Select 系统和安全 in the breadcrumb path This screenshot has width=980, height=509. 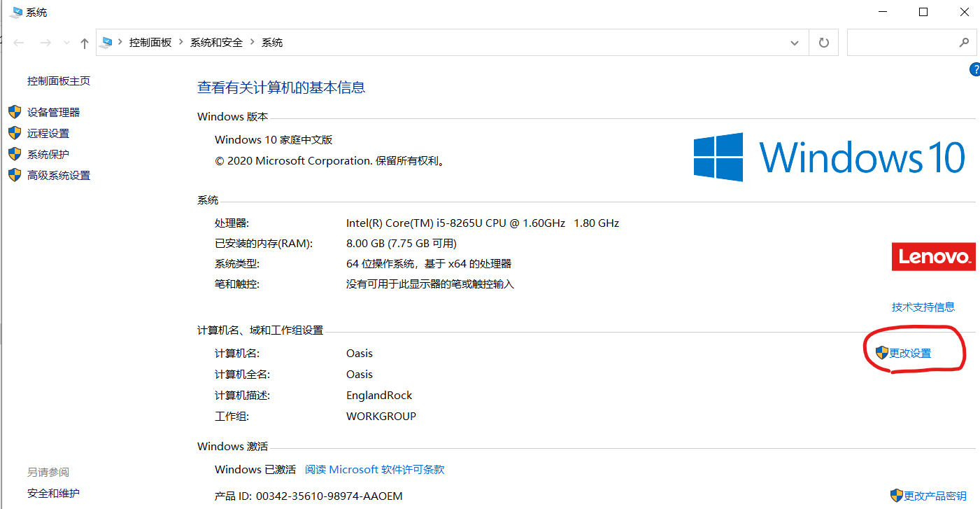[x=216, y=42]
